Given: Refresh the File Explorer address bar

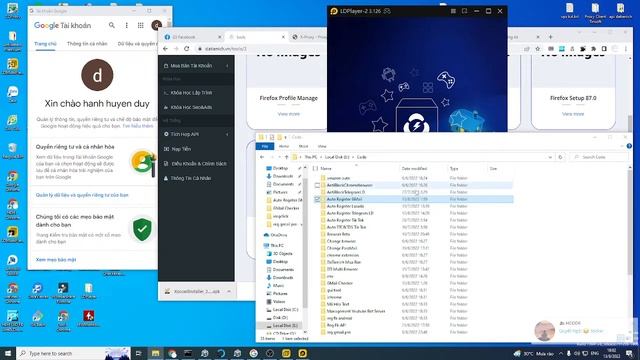Looking at the screenshot, I should pyautogui.click(x=560, y=157).
